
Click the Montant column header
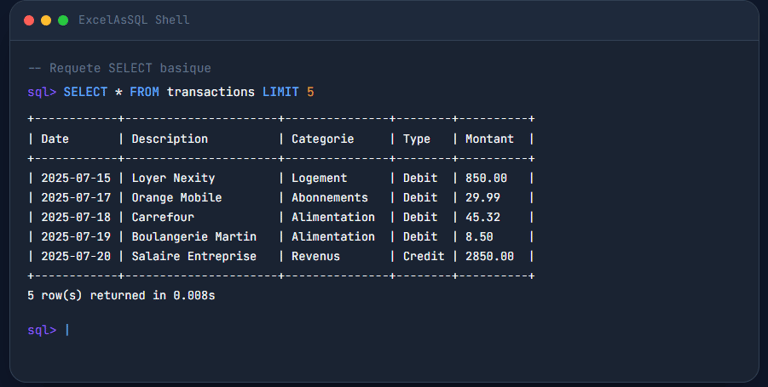(x=489, y=139)
